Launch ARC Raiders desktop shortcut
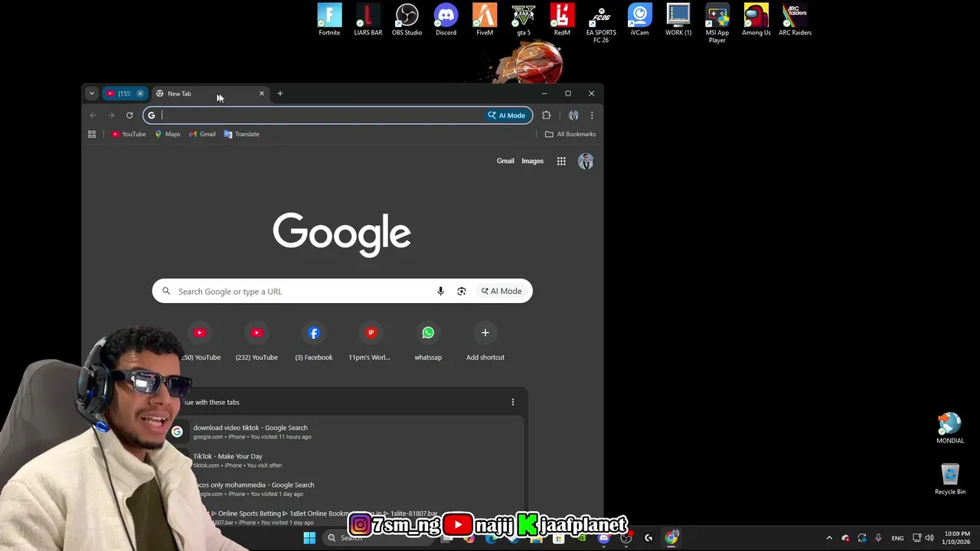980x551 pixels. [795, 20]
